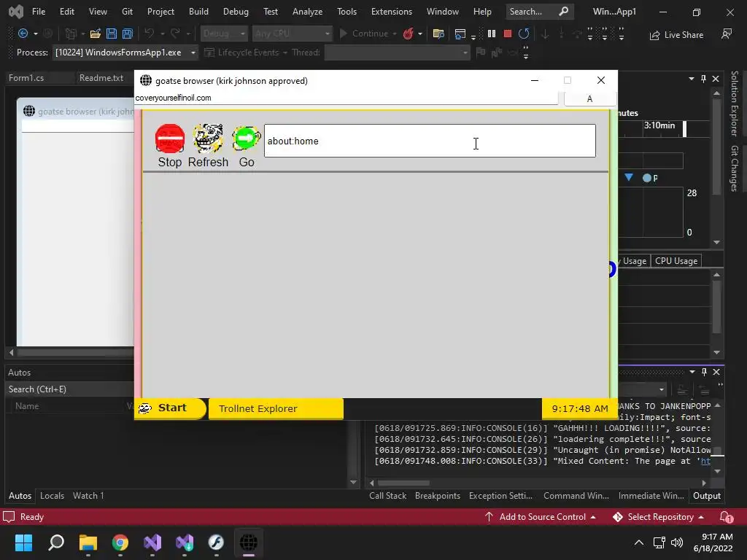
Task: Select the Trollnet Explorer taskbar item
Action: (x=276, y=408)
